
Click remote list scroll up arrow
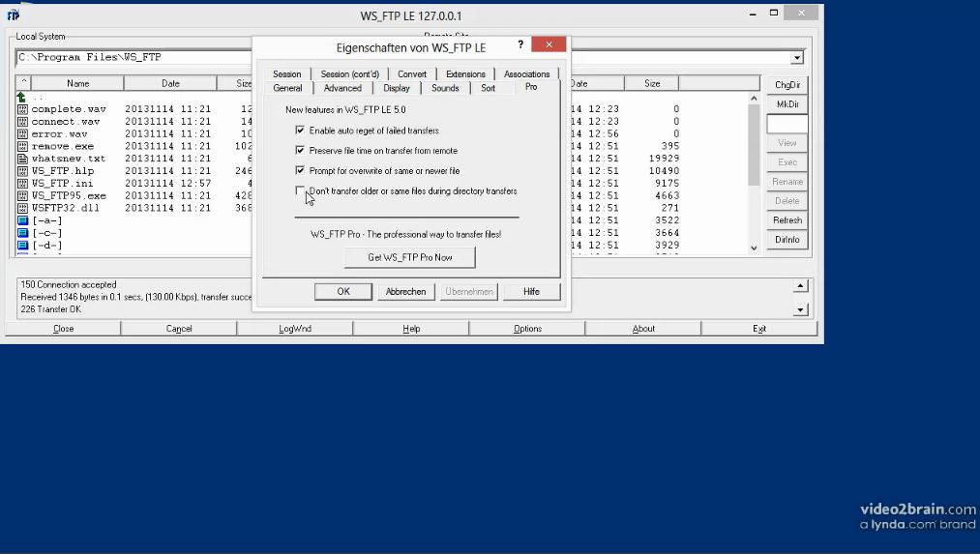click(754, 99)
